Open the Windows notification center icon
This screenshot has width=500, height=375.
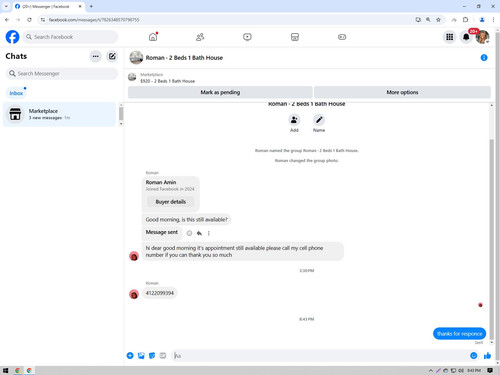(x=490, y=370)
